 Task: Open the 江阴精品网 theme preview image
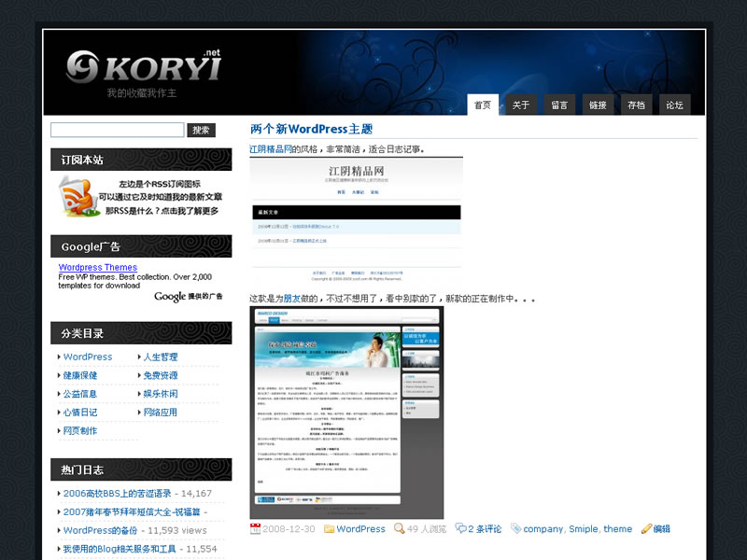tap(356, 220)
